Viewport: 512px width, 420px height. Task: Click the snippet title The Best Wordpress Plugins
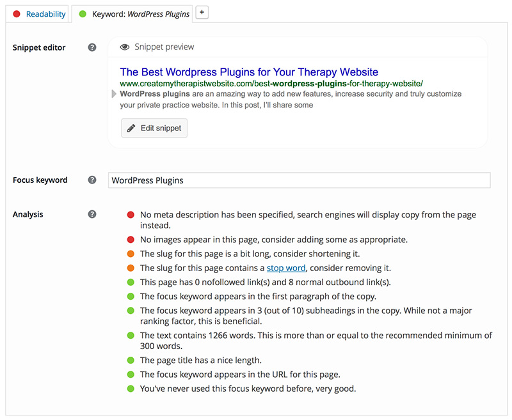(x=249, y=72)
